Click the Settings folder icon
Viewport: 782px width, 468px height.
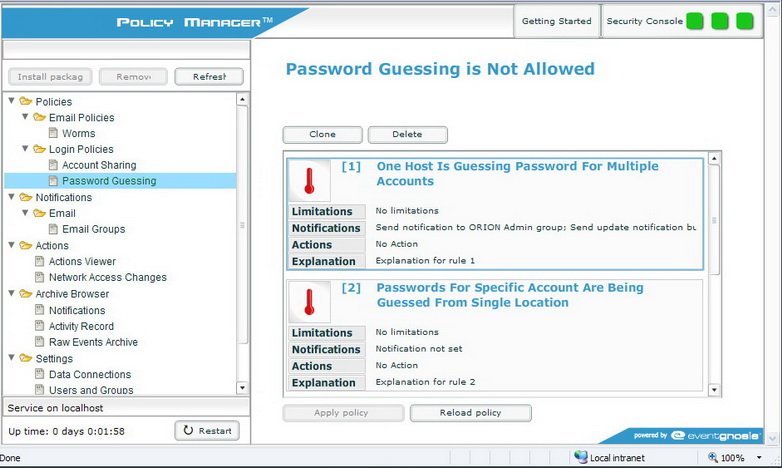[25, 358]
